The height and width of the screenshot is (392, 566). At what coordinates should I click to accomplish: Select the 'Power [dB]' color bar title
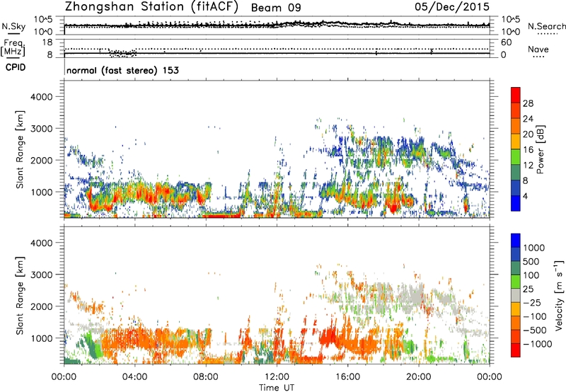point(540,149)
